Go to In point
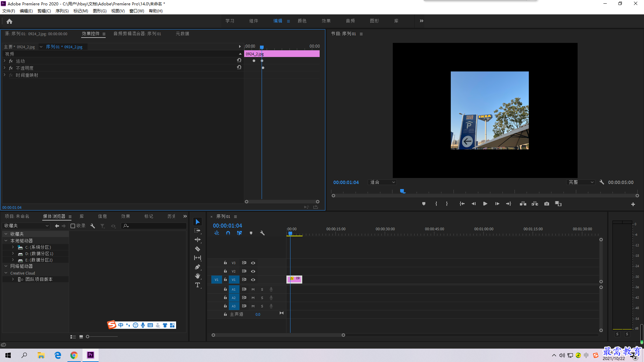644x362 pixels. [x=462, y=204]
